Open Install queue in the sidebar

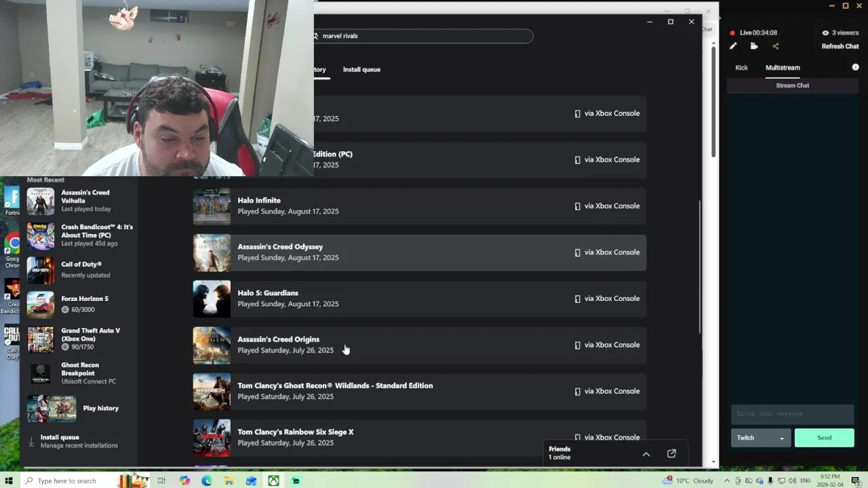80,441
